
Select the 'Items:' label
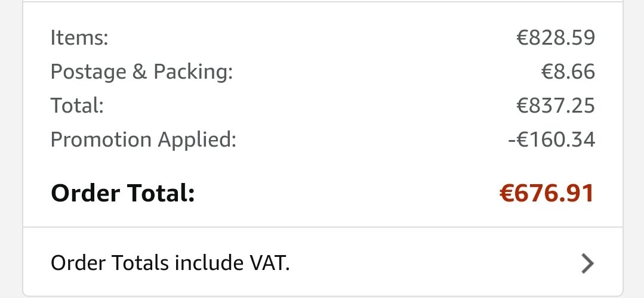pos(79,38)
